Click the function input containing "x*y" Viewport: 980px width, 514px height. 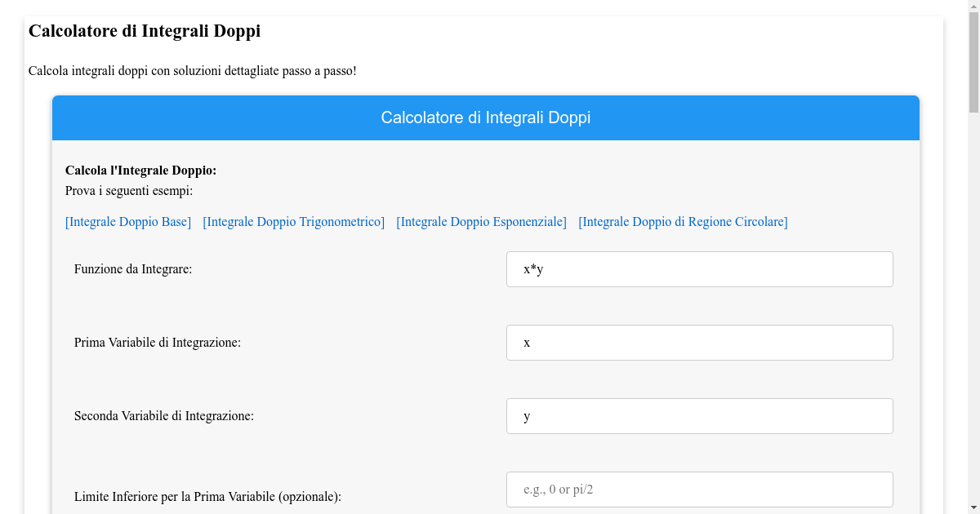pyautogui.click(x=699, y=268)
